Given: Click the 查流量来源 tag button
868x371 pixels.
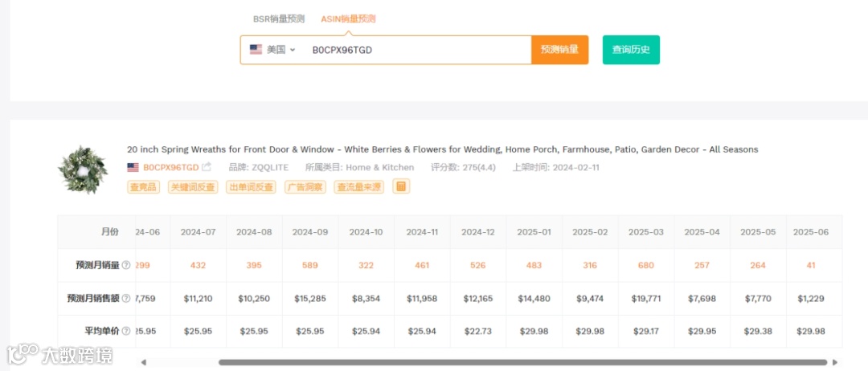Looking at the screenshot, I should coord(358,187).
